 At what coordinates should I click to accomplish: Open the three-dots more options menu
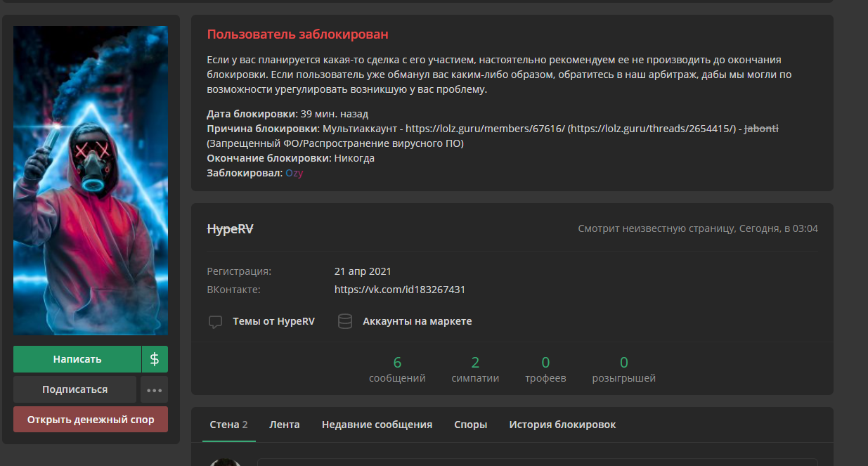[154, 389]
